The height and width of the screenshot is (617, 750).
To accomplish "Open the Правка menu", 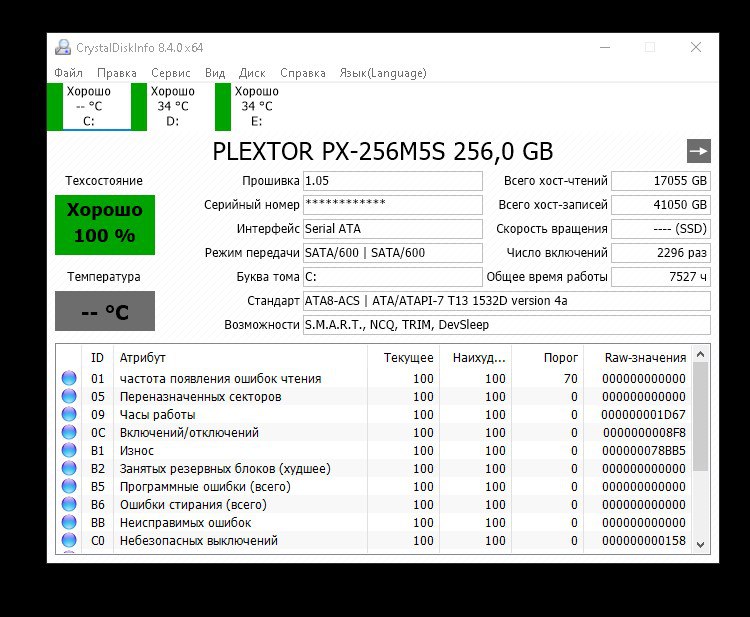I will (x=117, y=73).
